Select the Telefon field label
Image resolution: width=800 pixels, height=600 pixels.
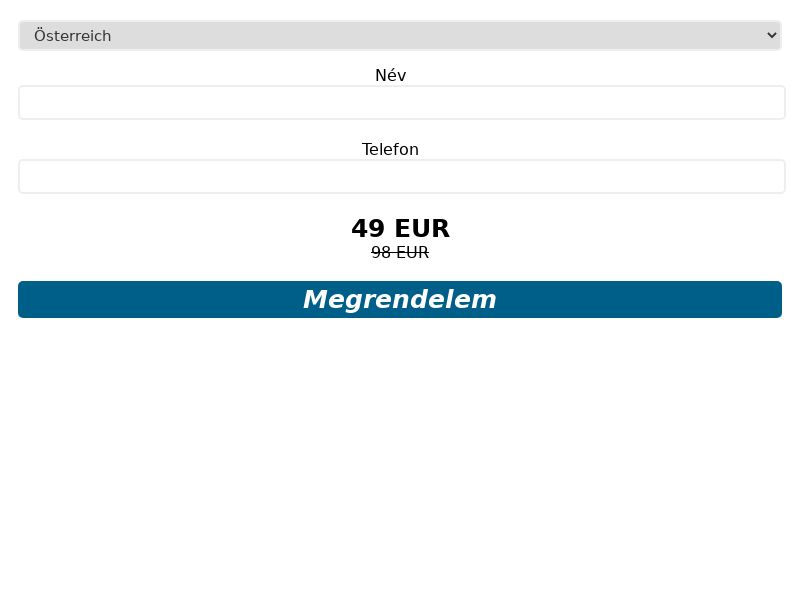click(390, 149)
